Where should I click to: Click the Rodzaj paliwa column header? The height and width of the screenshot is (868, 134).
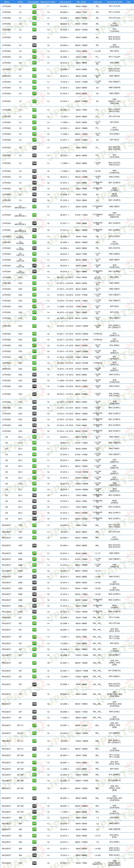click(x=33, y=2)
